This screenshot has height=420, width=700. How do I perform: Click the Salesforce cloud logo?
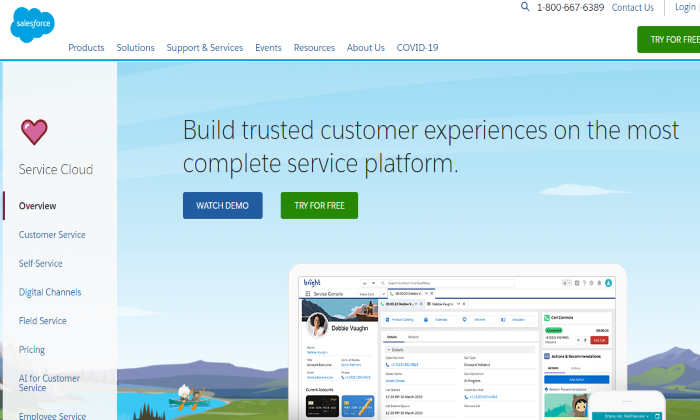(x=32, y=25)
